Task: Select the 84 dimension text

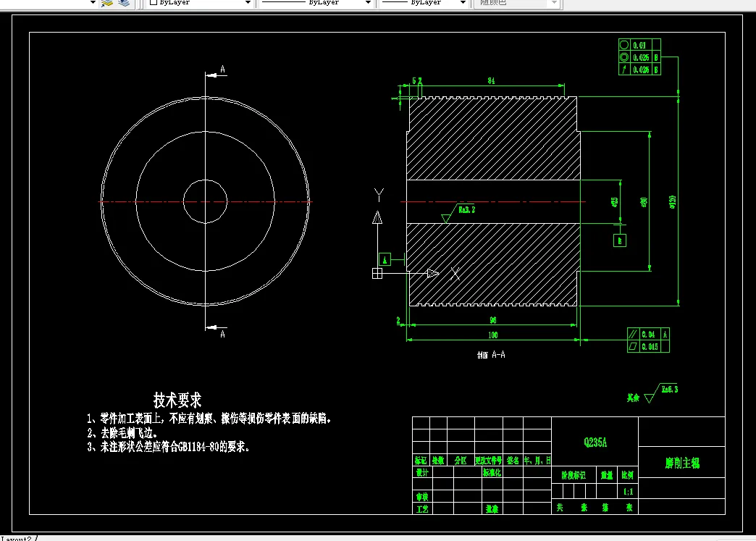Action: [x=491, y=80]
